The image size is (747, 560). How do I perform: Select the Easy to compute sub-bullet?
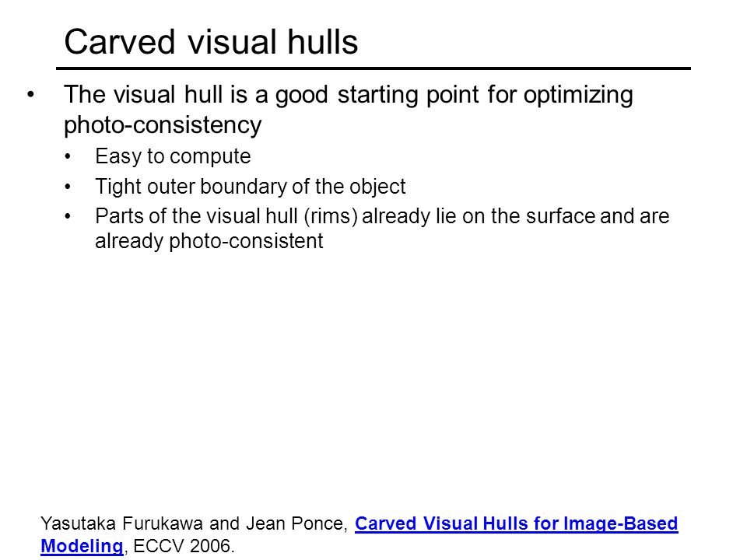(173, 156)
